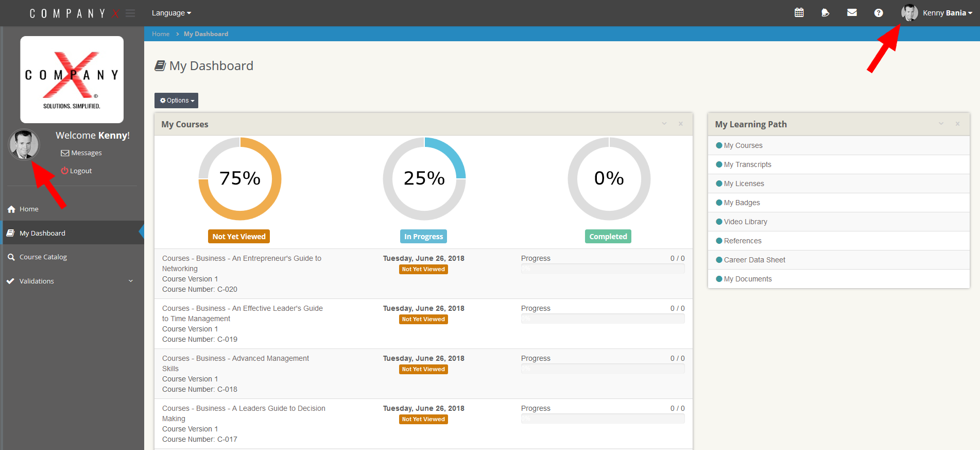The width and height of the screenshot is (980, 450).
Task: Expand the Validations sidebar menu
Action: [x=72, y=281]
